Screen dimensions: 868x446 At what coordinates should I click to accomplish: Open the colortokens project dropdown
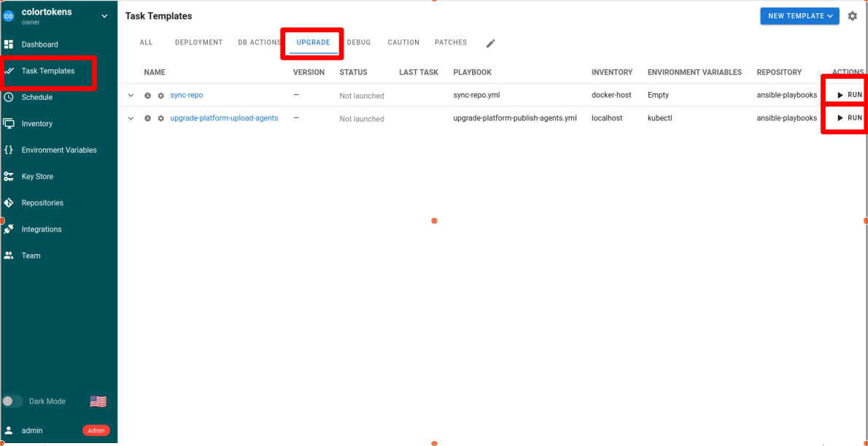104,16
